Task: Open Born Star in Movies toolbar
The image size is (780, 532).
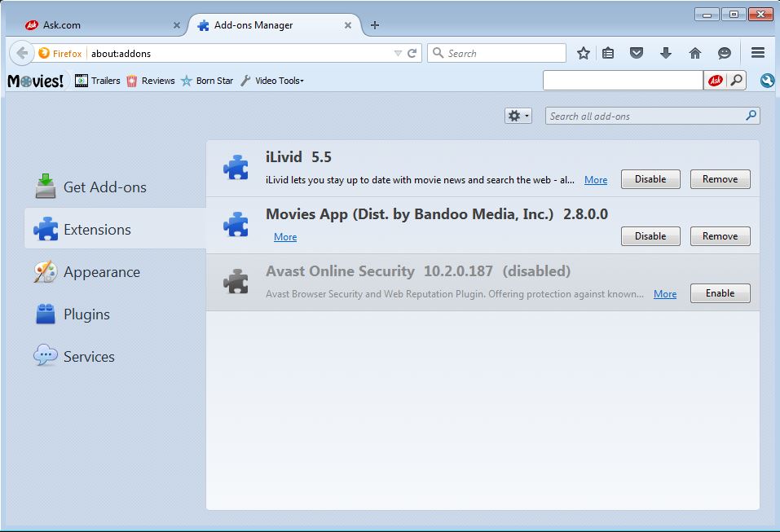Action: [207, 81]
